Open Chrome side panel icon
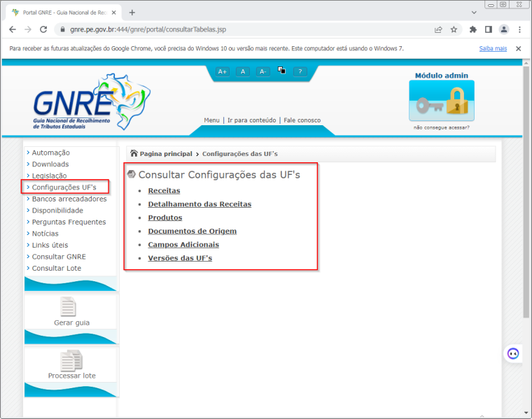The width and height of the screenshot is (532, 419). [489, 29]
